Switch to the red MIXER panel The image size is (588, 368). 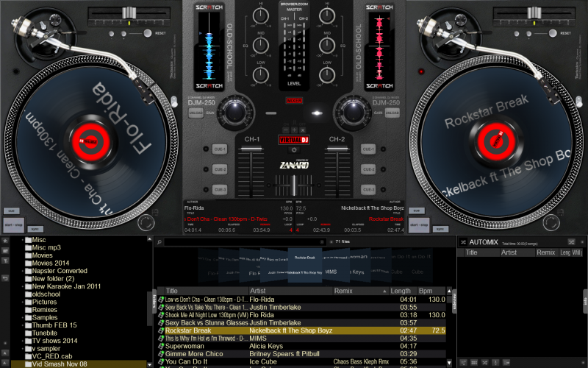pyautogui.click(x=294, y=101)
